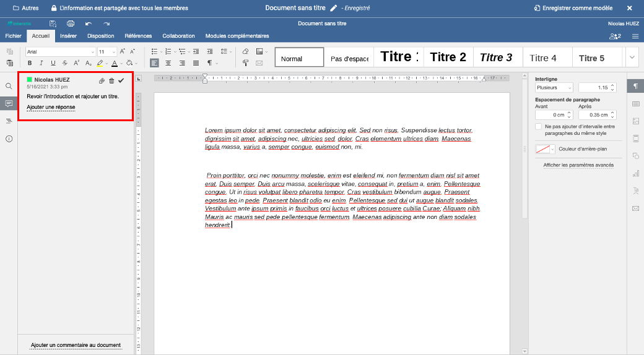
Task: Toggle italic formatting
Action: [41, 63]
